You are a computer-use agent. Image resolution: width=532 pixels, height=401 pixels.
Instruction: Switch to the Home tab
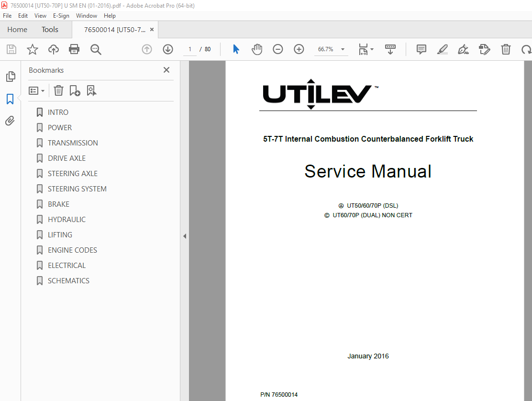(x=17, y=30)
